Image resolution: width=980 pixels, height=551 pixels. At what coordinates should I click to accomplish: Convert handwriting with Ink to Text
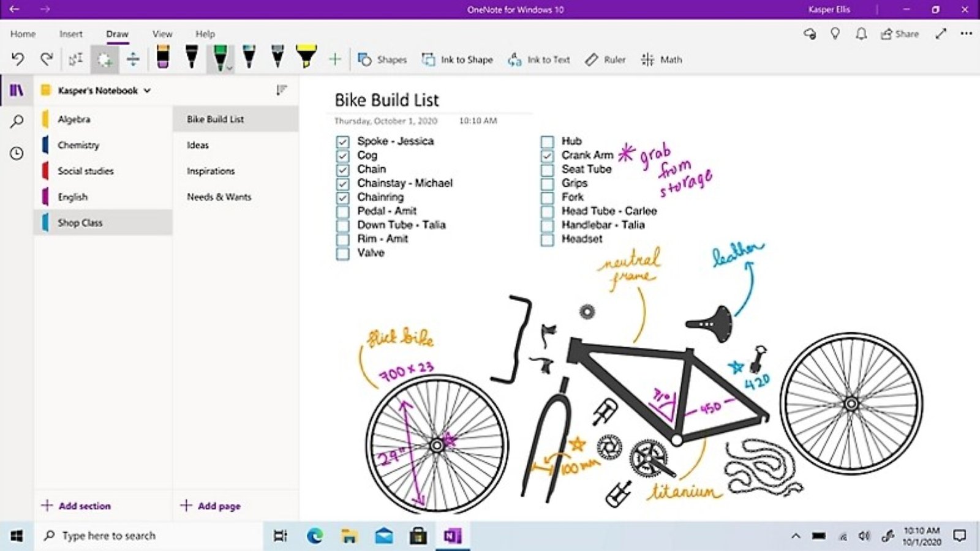(x=538, y=59)
